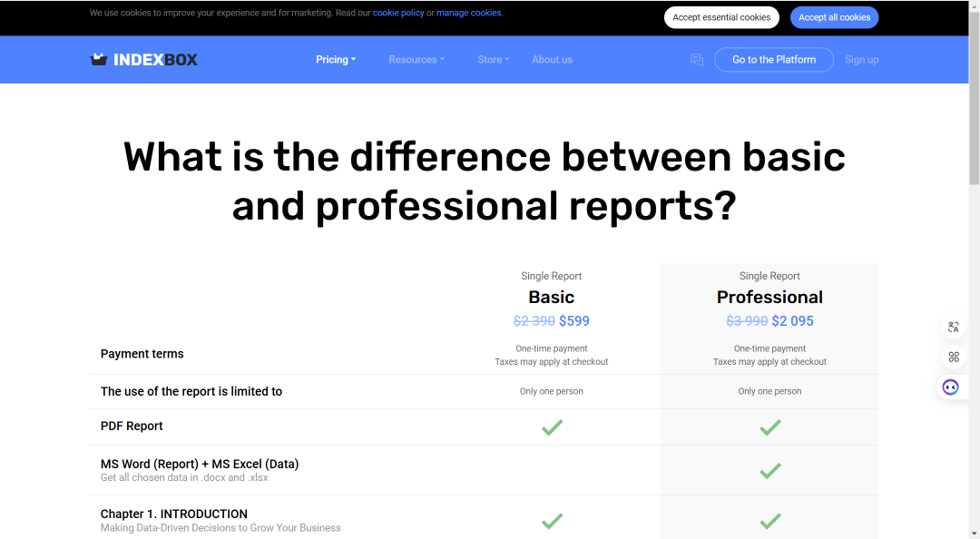Screen dimensions: 980x539
Task: Click 'Get all chosen data in .docx and .xlsx'
Action: tap(184, 477)
